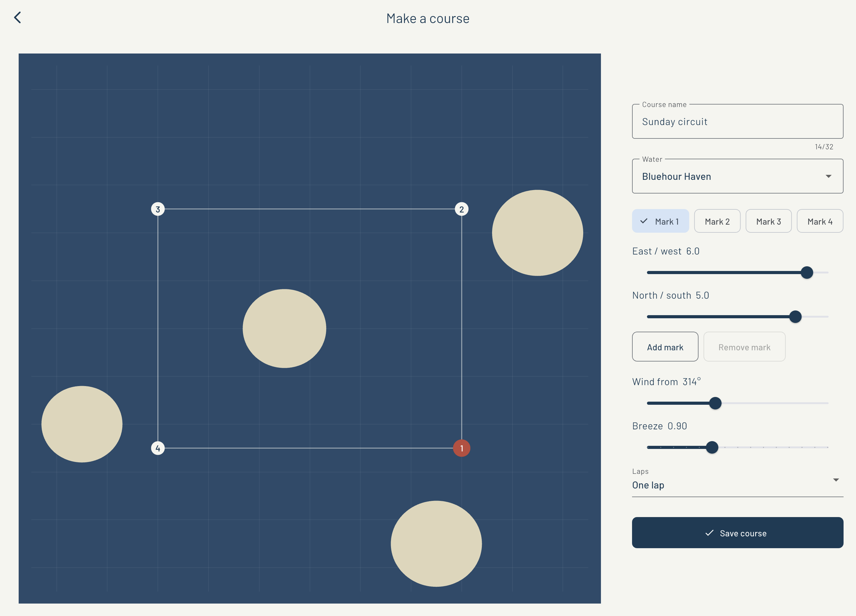Select mark 4 on the course map
This screenshot has width=856, height=616.
(158, 448)
